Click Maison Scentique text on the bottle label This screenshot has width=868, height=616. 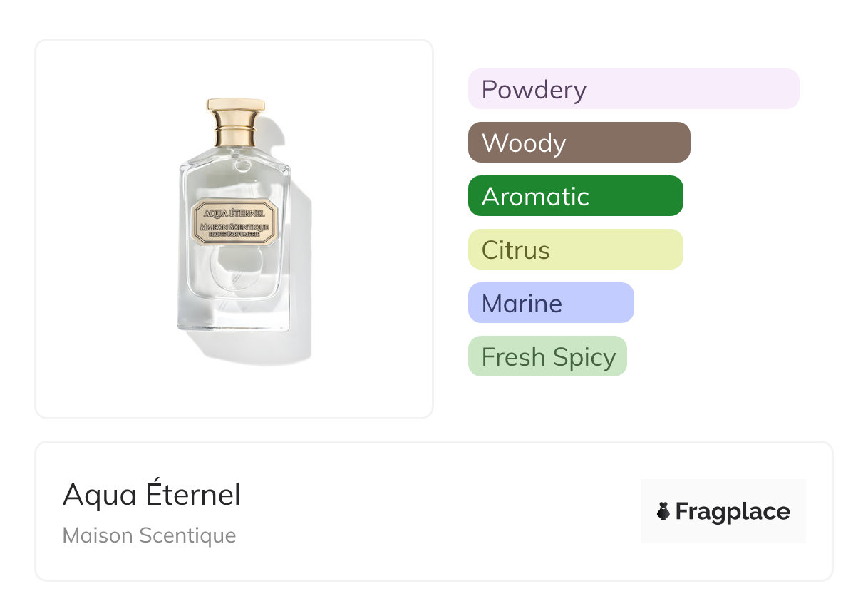[234, 226]
